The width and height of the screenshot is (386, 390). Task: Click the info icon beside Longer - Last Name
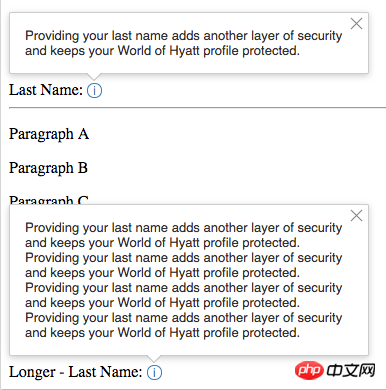pyautogui.click(x=154, y=372)
